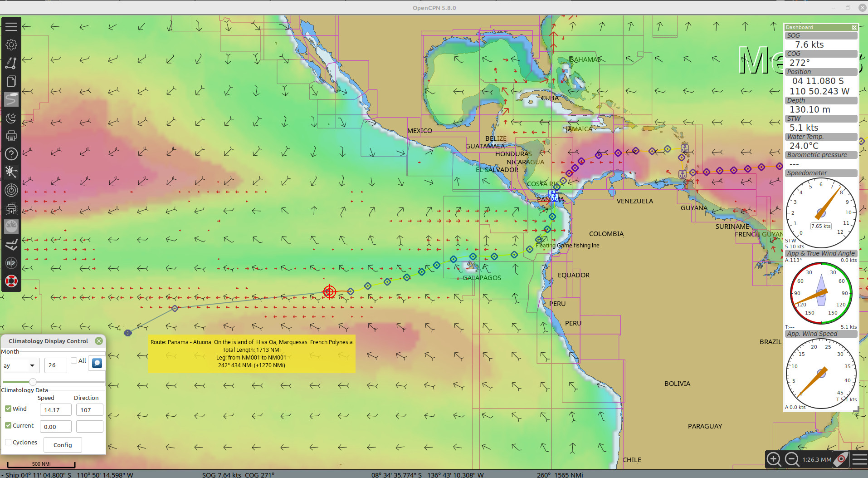Click the SOG header in Dashboard
This screenshot has width=868, height=478.
coord(821,35)
